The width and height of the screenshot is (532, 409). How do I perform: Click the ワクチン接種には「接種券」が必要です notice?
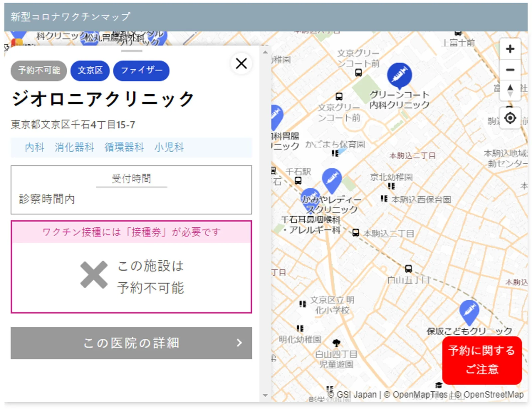pyautogui.click(x=131, y=232)
